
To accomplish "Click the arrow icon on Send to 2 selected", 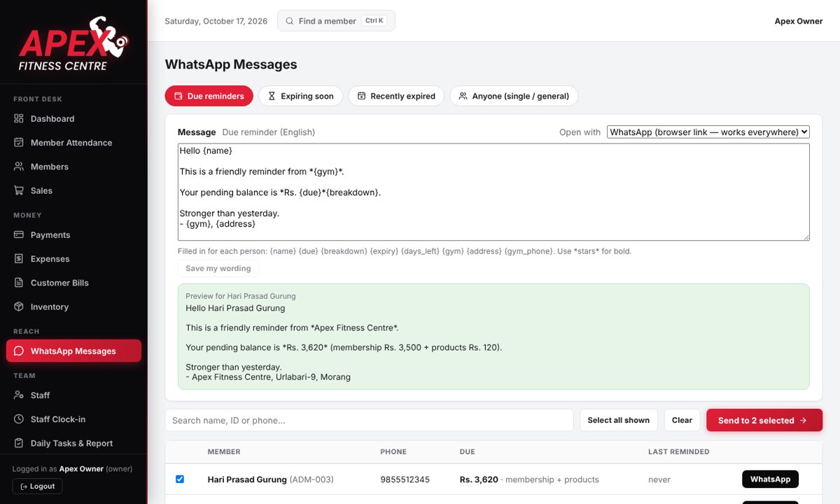I will click(x=803, y=421).
